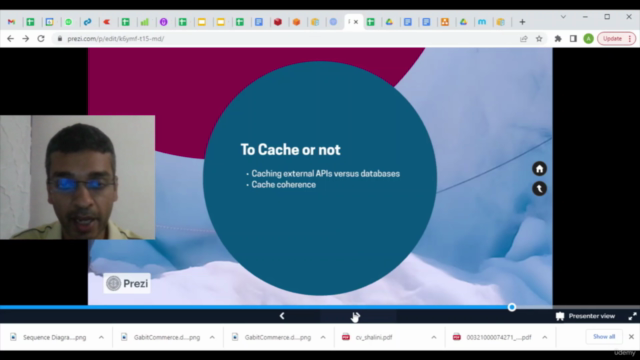Switch to the green bar chart tab

(x=144, y=22)
